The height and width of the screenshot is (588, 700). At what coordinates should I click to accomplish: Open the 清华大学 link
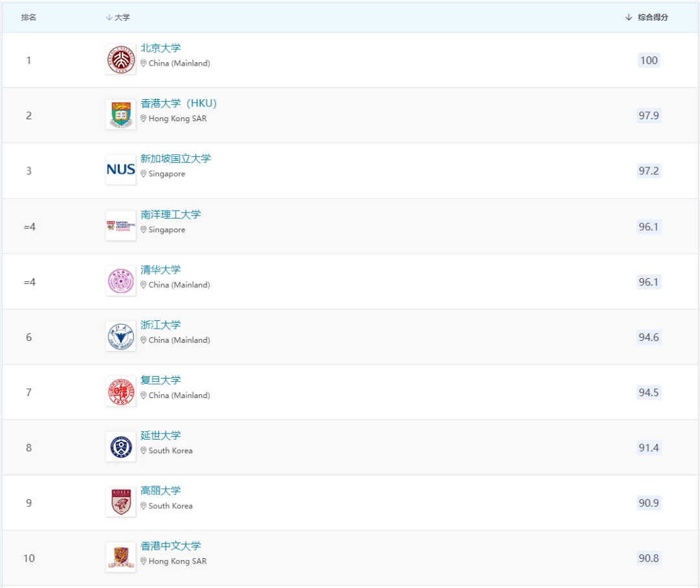[x=161, y=270]
